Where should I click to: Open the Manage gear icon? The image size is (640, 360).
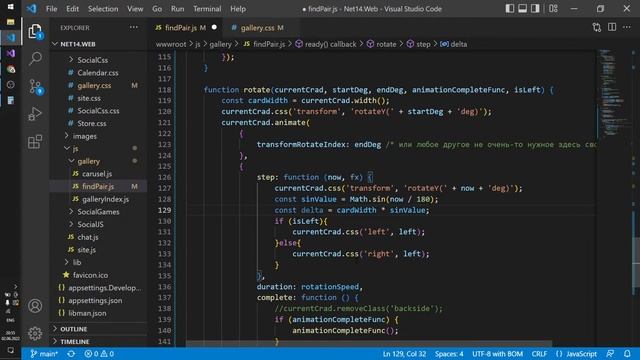(x=35, y=333)
